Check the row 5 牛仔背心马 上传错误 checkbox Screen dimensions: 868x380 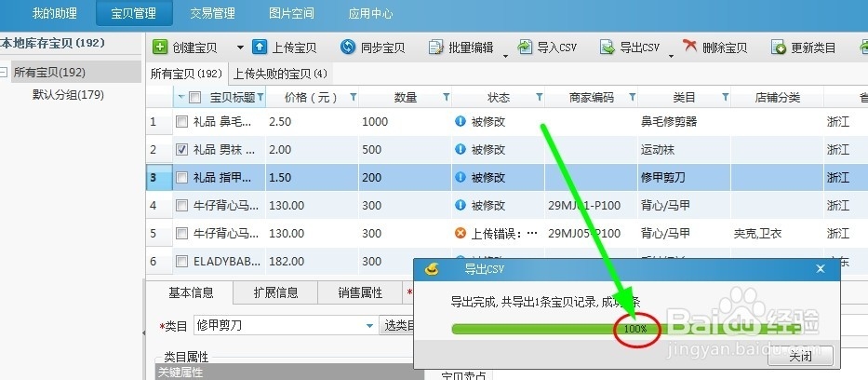(x=181, y=234)
